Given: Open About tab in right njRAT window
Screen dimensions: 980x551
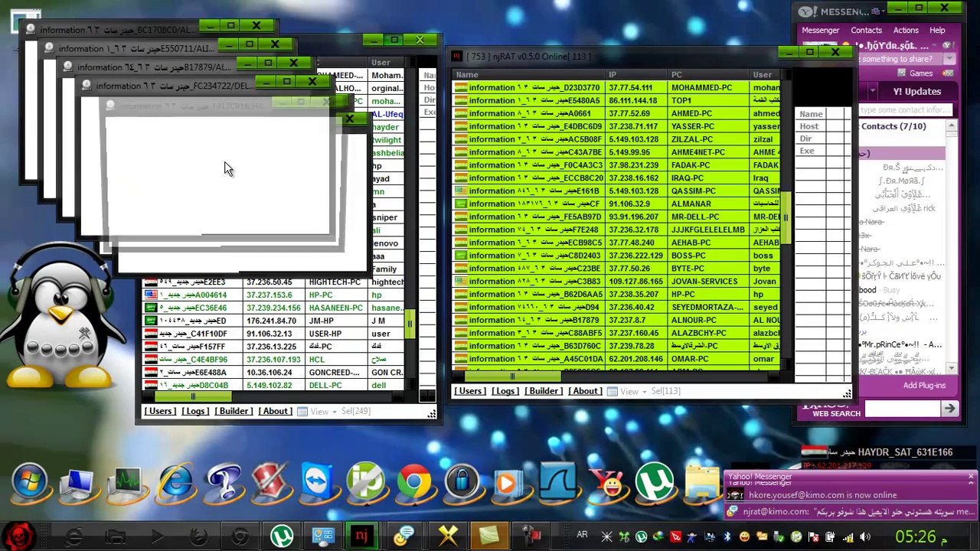Looking at the screenshot, I should [x=585, y=391].
